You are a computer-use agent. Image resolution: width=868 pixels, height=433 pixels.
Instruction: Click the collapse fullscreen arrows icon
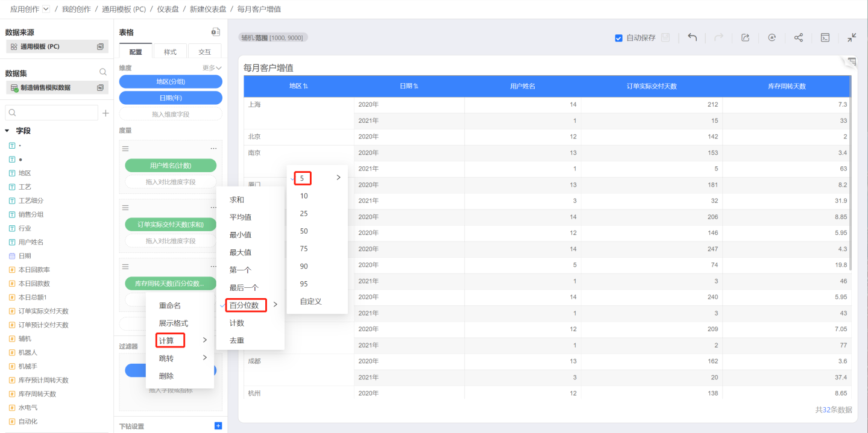click(852, 37)
